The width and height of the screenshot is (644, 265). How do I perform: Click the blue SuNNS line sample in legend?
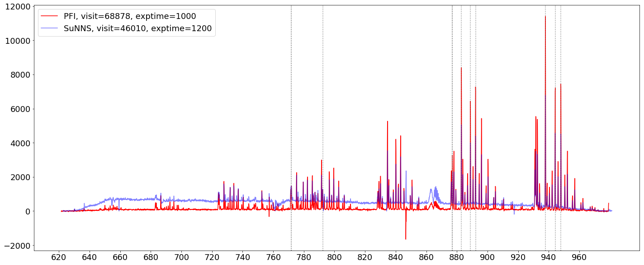tap(50, 29)
